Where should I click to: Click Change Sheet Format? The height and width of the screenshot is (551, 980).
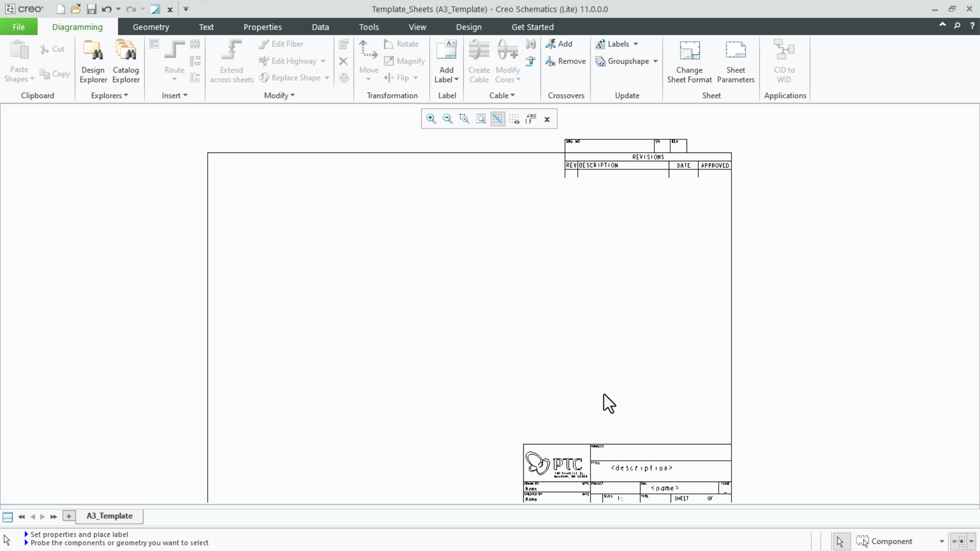(x=690, y=61)
